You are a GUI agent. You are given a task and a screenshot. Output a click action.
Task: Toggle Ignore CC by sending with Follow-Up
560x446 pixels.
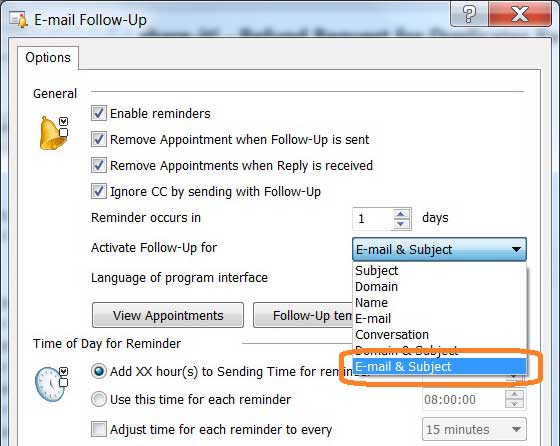99,191
